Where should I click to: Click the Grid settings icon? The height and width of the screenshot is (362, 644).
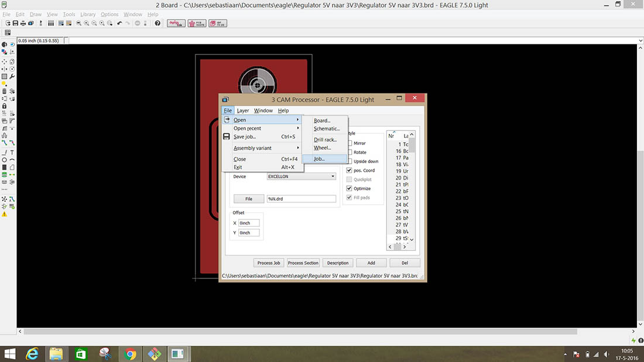pyautogui.click(x=8, y=32)
